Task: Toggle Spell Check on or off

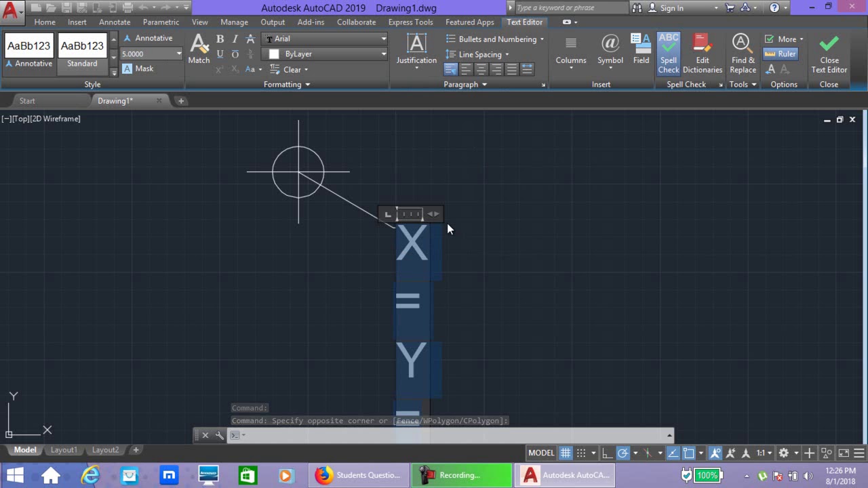Action: click(669, 53)
